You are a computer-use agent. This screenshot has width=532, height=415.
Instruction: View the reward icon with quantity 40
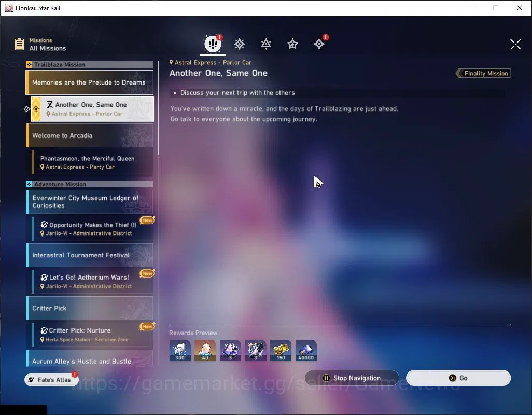205,350
